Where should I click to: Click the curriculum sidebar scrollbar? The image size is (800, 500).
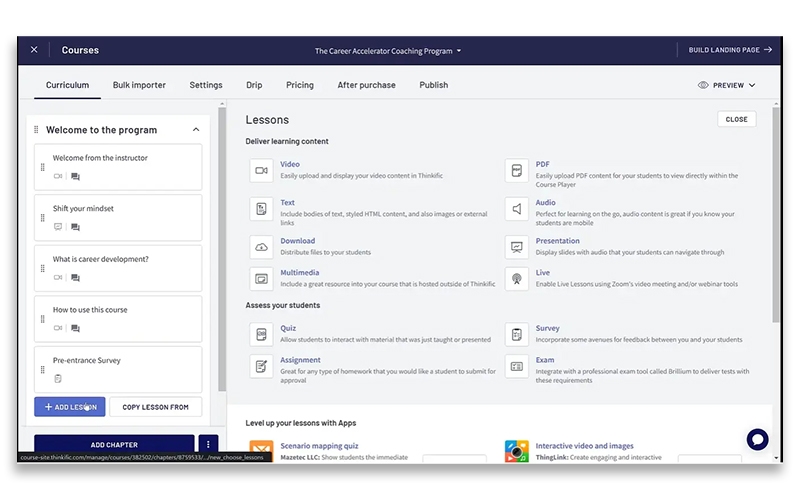pos(222,249)
